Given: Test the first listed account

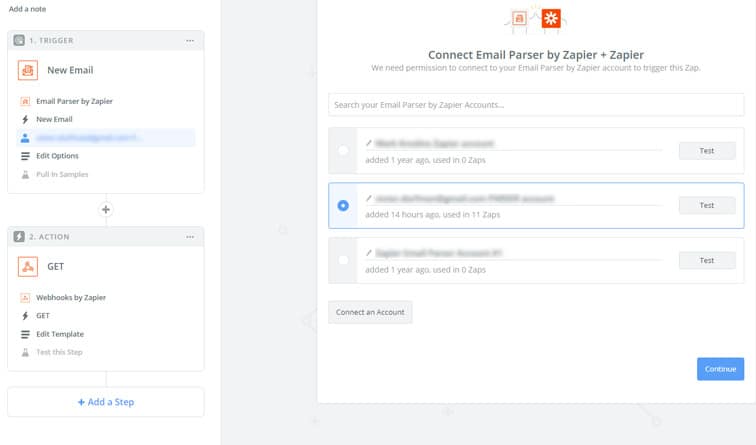Looking at the screenshot, I should (x=706, y=151).
